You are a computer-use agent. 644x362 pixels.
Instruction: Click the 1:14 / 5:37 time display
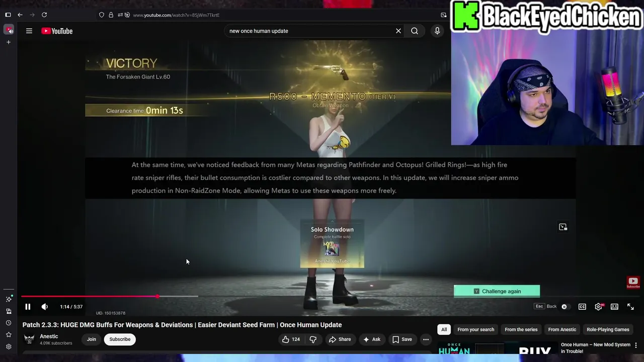[71, 307]
